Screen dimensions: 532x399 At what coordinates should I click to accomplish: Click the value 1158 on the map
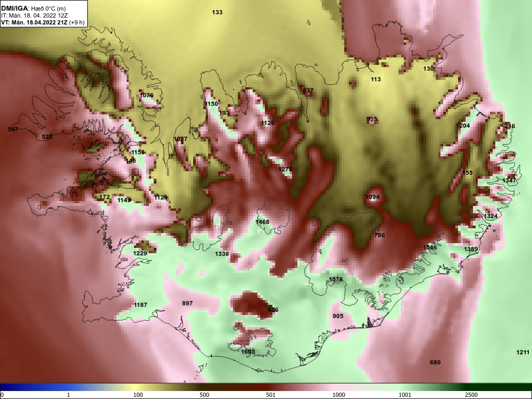138,152
